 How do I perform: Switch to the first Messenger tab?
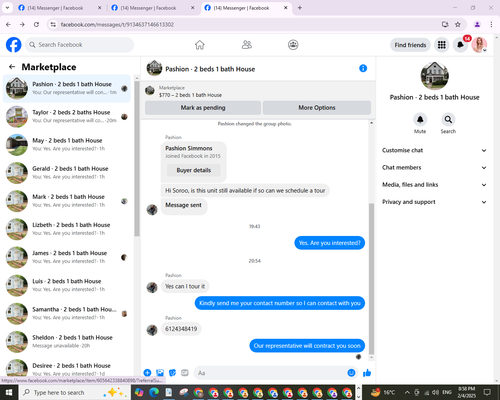coord(60,8)
